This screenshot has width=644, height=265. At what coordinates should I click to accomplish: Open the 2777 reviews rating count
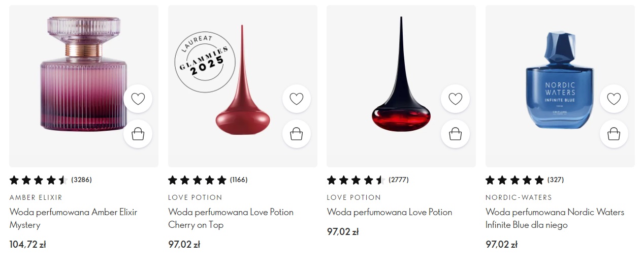(399, 180)
